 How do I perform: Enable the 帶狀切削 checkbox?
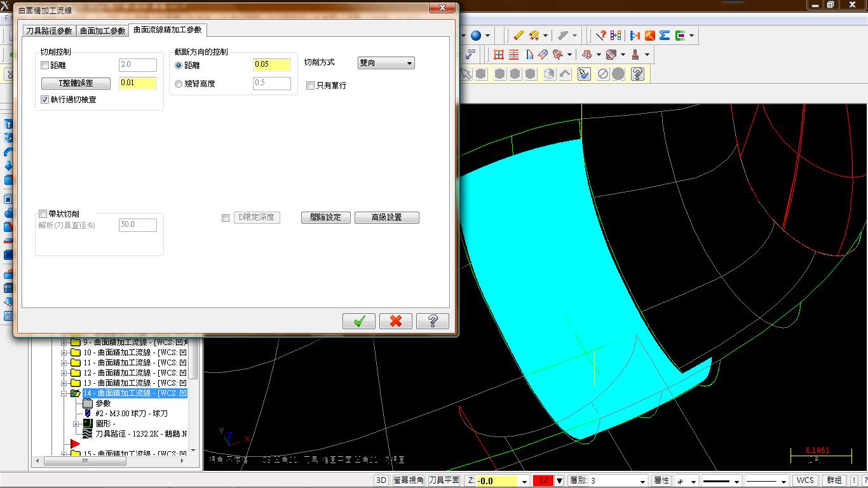(x=43, y=214)
